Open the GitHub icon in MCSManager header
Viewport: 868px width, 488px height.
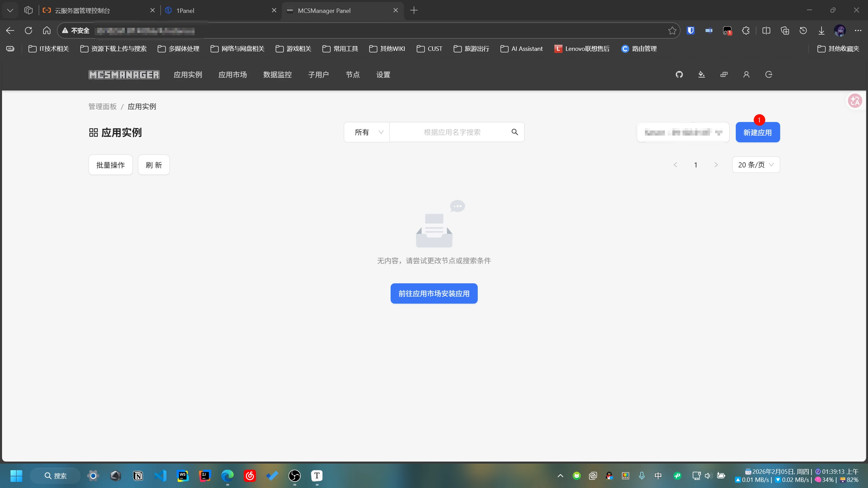pyautogui.click(x=679, y=75)
